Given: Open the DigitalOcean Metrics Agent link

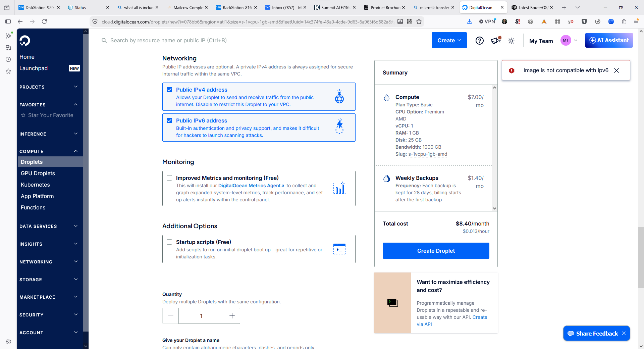Looking at the screenshot, I should [251, 186].
